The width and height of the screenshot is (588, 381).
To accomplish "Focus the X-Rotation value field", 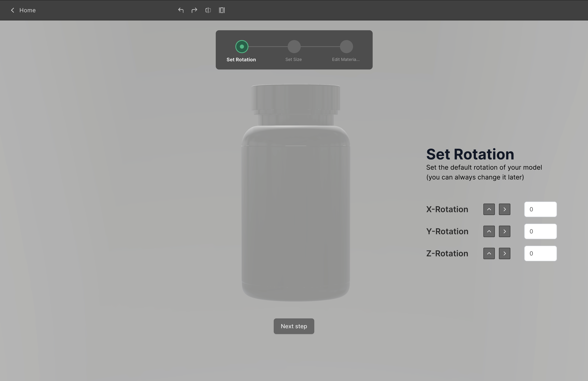I will pyautogui.click(x=540, y=209).
